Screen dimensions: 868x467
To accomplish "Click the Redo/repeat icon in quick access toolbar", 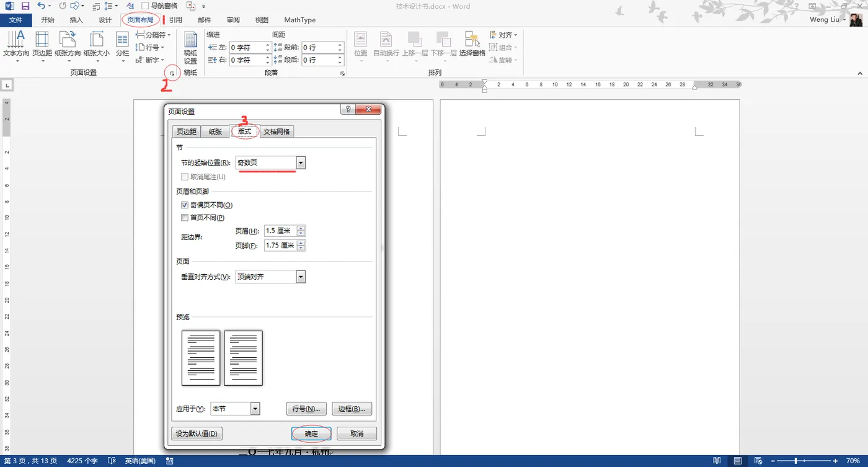I will pyautogui.click(x=63, y=6).
